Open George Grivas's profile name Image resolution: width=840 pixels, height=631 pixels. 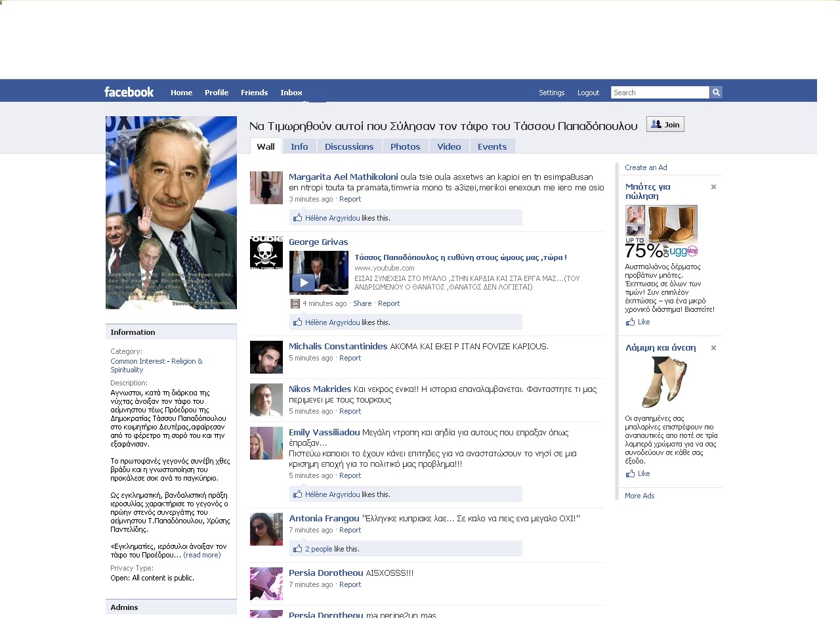point(318,242)
